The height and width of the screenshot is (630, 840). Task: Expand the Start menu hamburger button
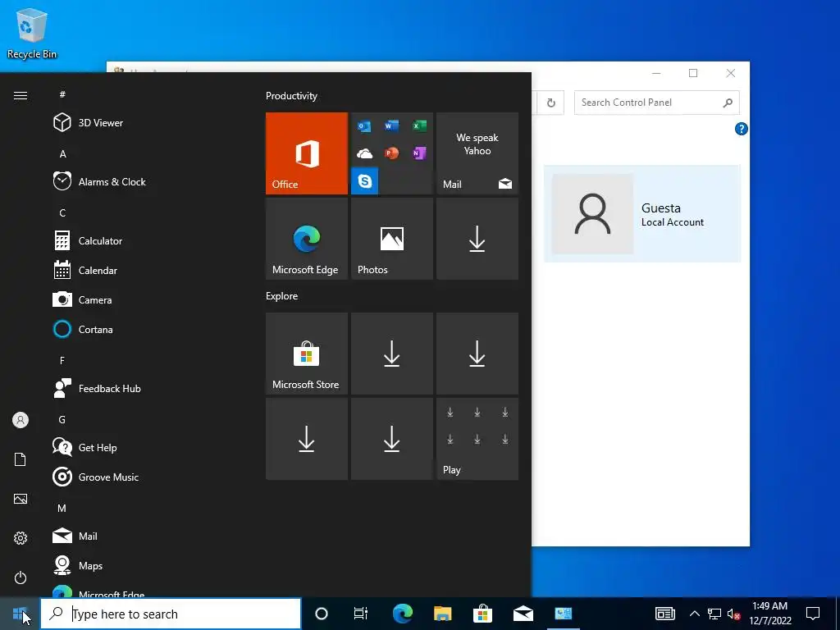pos(21,95)
